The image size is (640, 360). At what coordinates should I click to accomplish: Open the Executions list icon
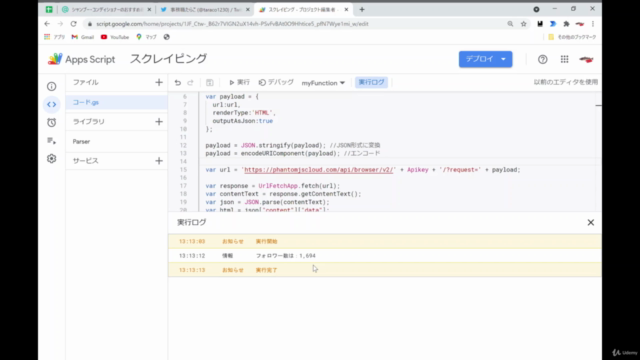(x=51, y=141)
